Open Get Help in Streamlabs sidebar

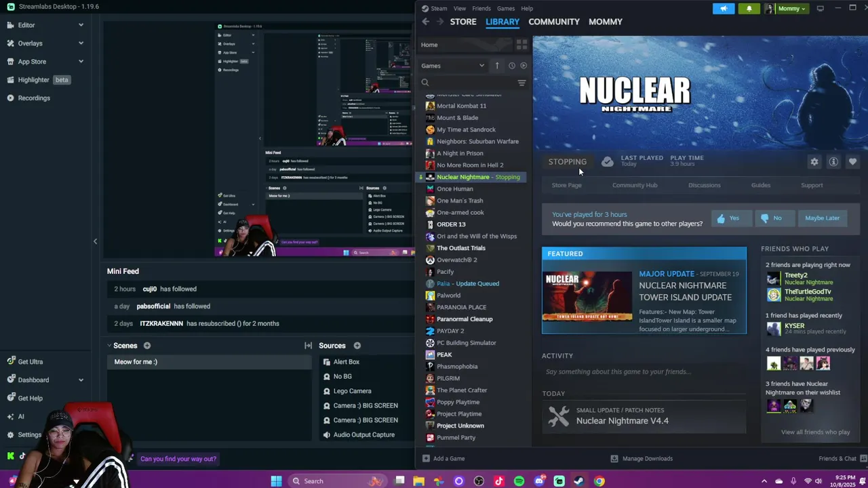pyautogui.click(x=31, y=399)
